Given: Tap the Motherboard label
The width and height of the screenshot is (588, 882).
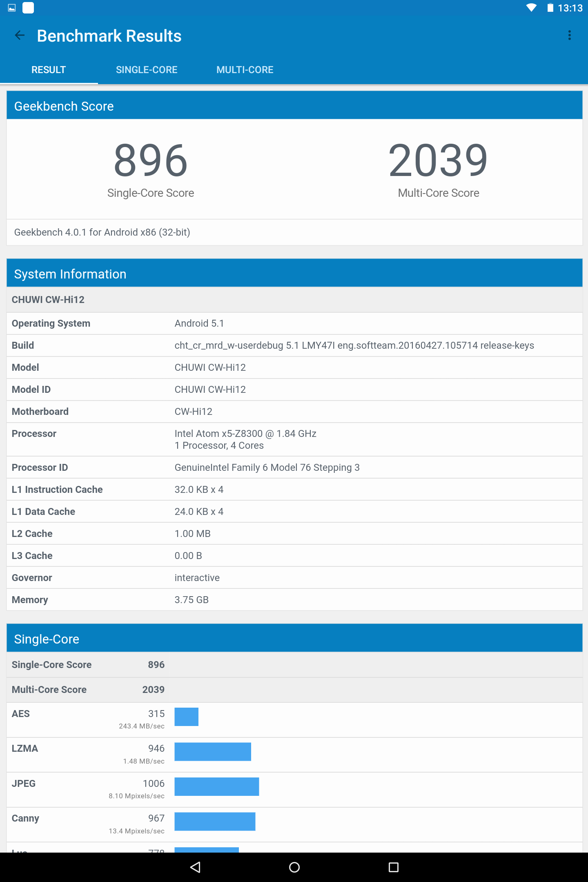Looking at the screenshot, I should (x=40, y=412).
